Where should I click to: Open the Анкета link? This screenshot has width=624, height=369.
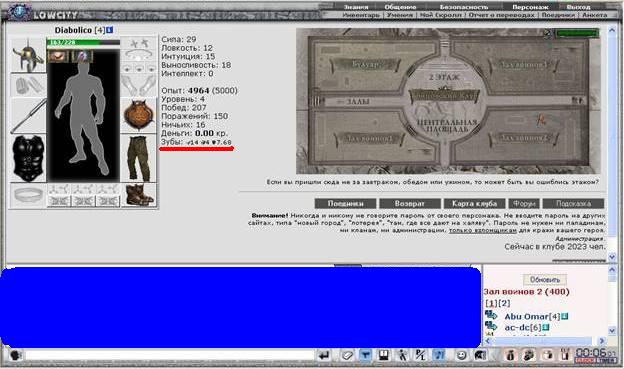tap(595, 15)
